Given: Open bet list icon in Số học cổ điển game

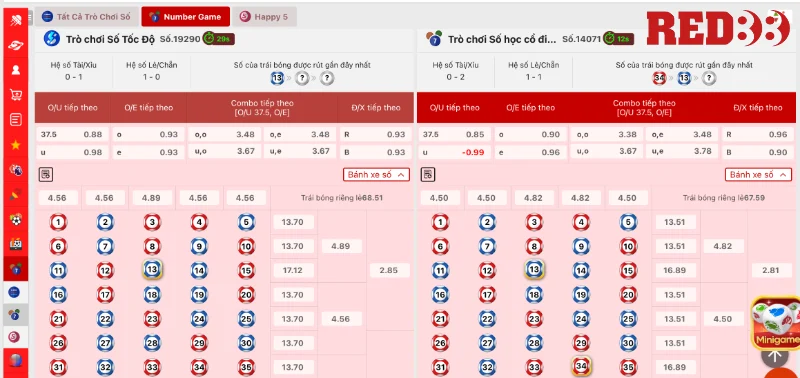Looking at the screenshot, I should point(428,174).
